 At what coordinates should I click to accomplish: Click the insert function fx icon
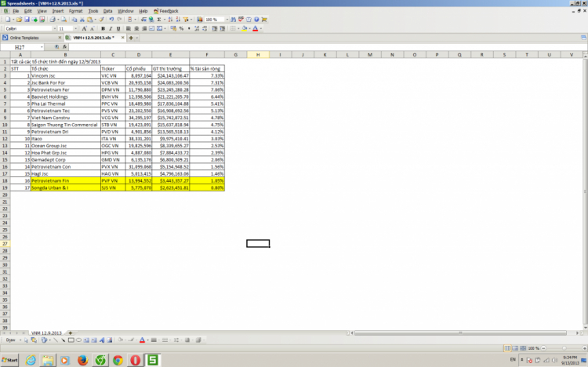pyautogui.click(x=64, y=47)
